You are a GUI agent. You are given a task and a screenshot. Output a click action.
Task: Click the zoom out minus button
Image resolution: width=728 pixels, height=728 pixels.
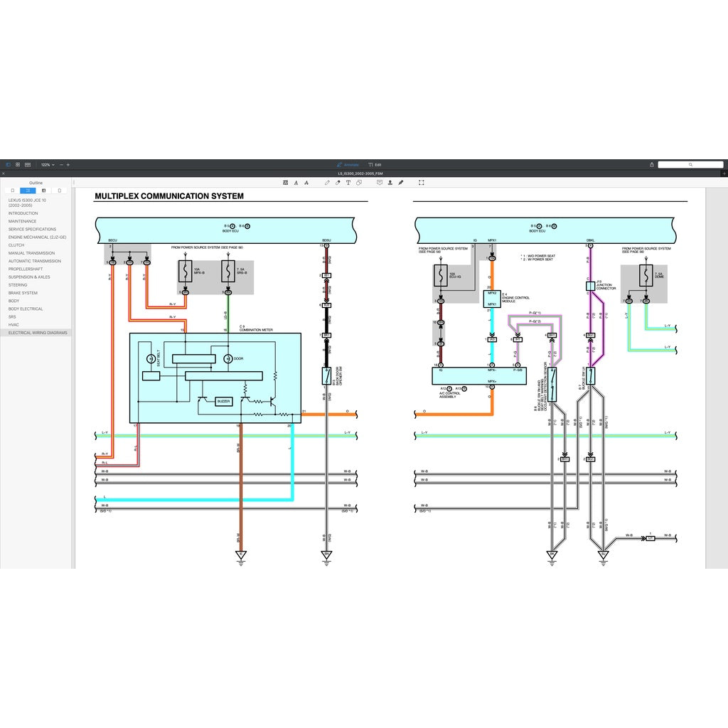point(61,164)
